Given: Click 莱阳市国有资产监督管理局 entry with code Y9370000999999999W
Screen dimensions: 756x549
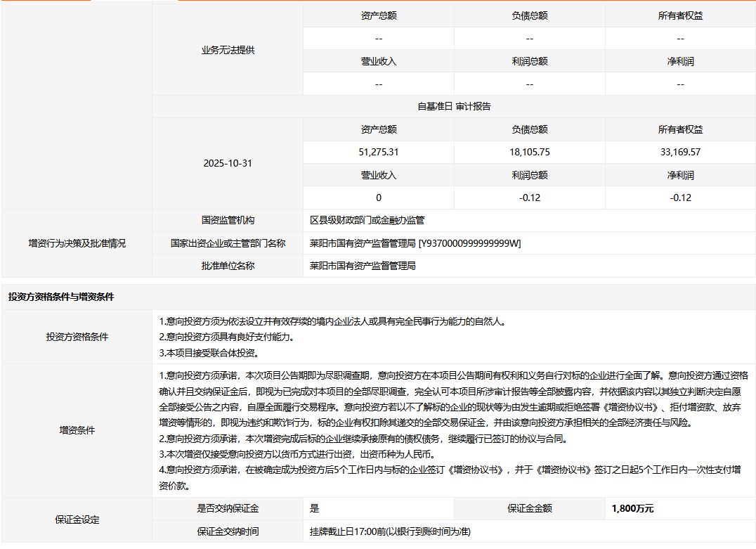Looking at the screenshot, I should [415, 243].
